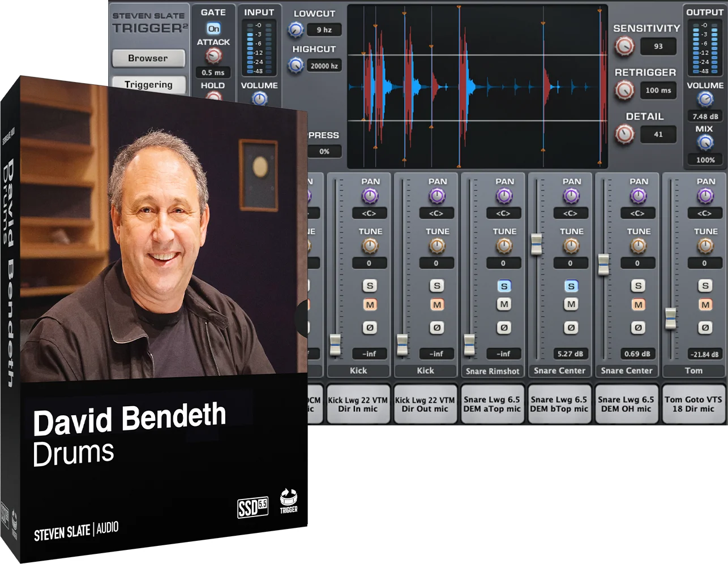Open the Triggering page
The width and height of the screenshot is (728, 564).
[148, 85]
